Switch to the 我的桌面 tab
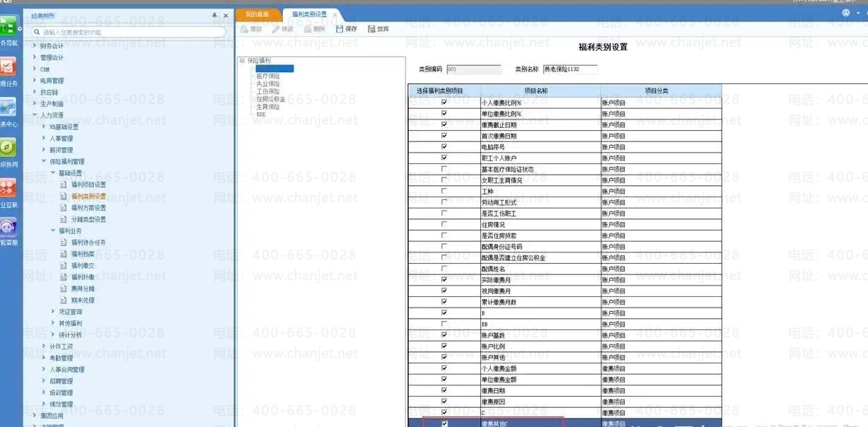The image size is (868, 427). tap(257, 14)
